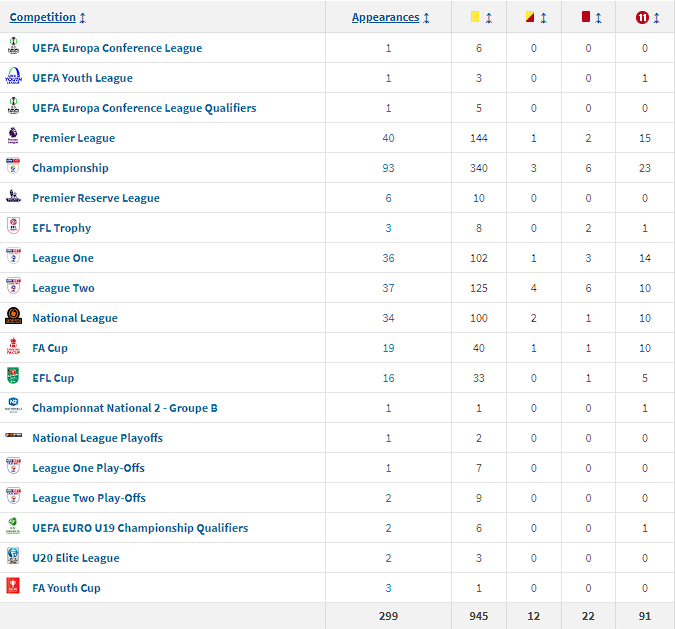
Task: Open League One Play-Offs link
Action: click(88, 468)
